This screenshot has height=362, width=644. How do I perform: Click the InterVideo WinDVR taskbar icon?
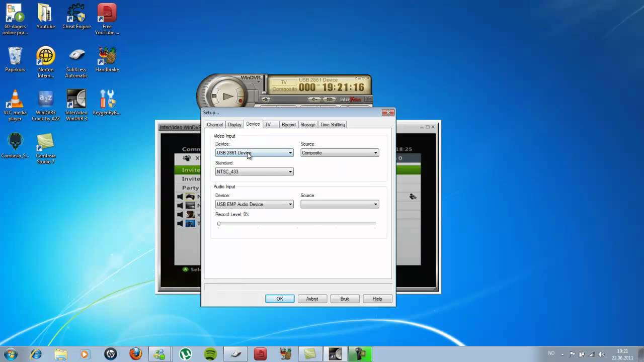(x=335, y=354)
